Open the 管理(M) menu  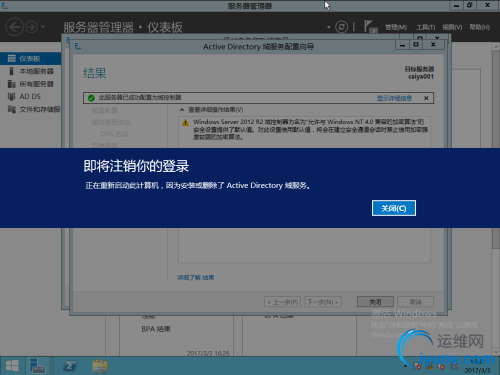pyautogui.click(x=396, y=27)
